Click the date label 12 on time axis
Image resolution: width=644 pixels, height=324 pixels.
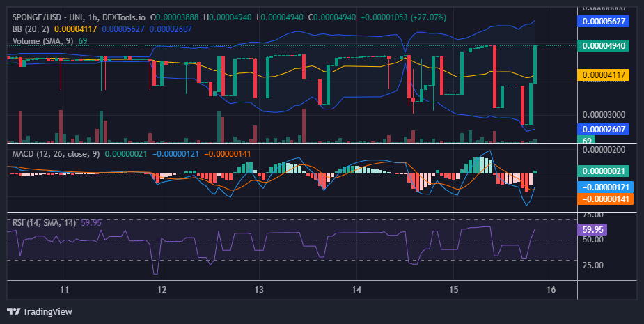click(162, 289)
